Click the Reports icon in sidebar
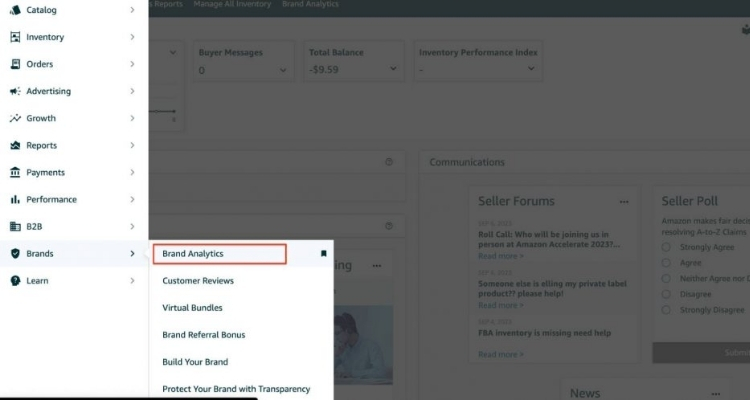This screenshot has width=750, height=400. tap(15, 145)
